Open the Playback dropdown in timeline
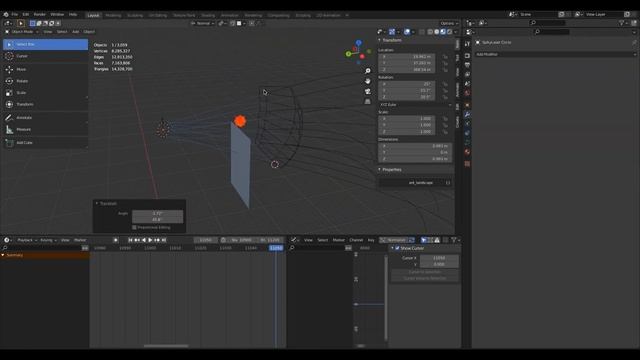 pos(27,240)
